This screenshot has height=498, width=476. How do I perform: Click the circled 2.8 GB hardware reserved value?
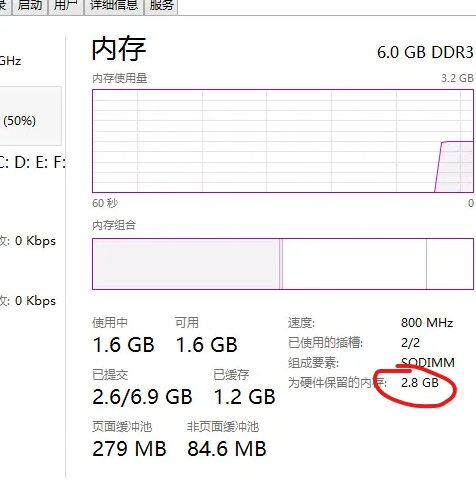420,383
